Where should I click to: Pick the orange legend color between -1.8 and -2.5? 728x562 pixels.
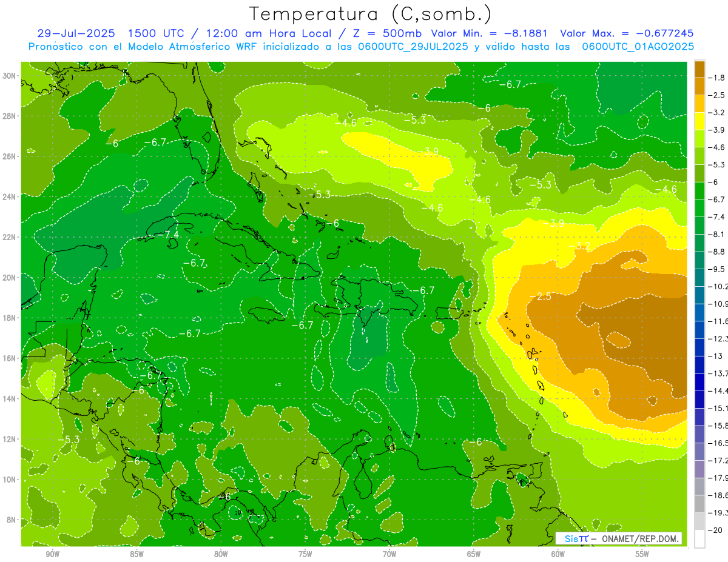[699, 86]
